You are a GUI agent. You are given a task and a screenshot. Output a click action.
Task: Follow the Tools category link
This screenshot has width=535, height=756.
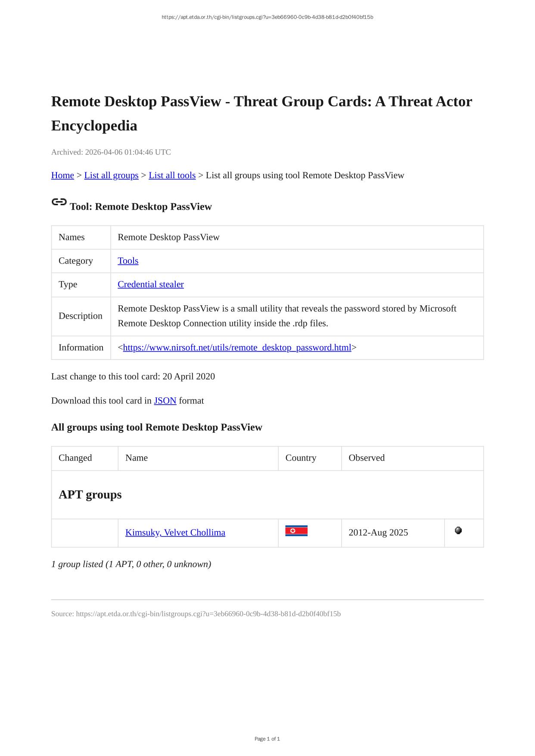(128, 261)
